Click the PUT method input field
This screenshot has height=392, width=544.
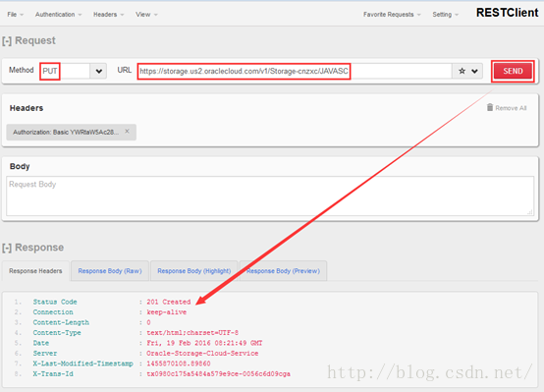(x=65, y=71)
